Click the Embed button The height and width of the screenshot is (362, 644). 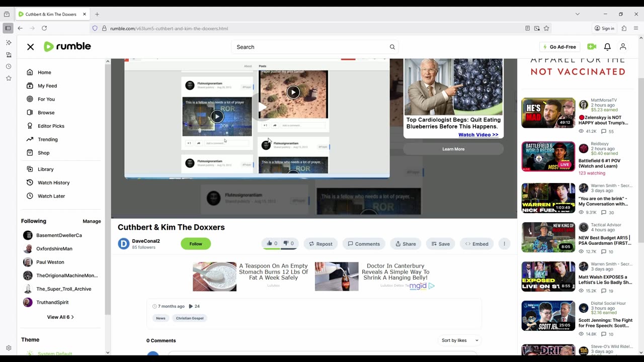pyautogui.click(x=476, y=244)
